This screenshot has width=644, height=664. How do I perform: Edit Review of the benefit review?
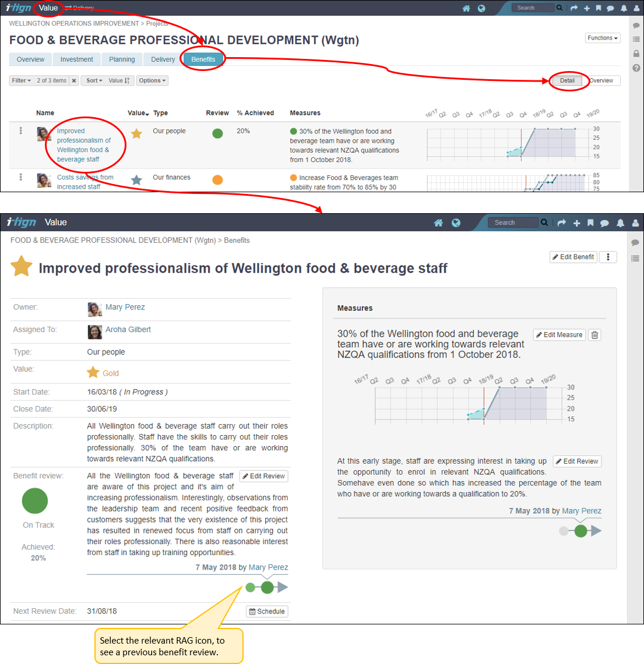click(263, 476)
